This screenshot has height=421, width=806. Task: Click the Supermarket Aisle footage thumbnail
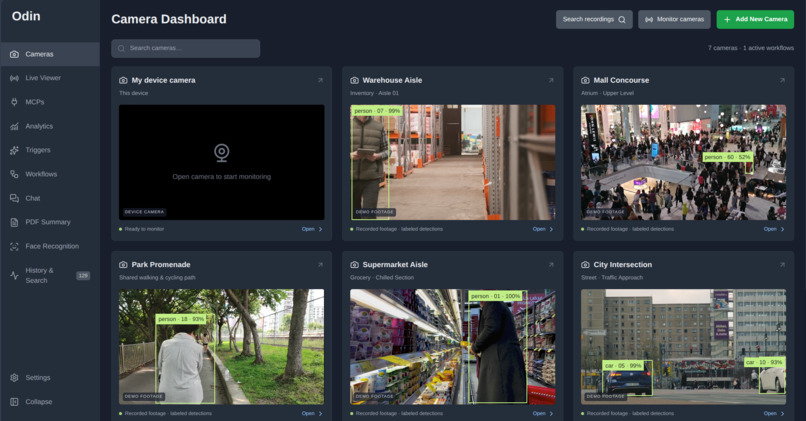tap(452, 346)
